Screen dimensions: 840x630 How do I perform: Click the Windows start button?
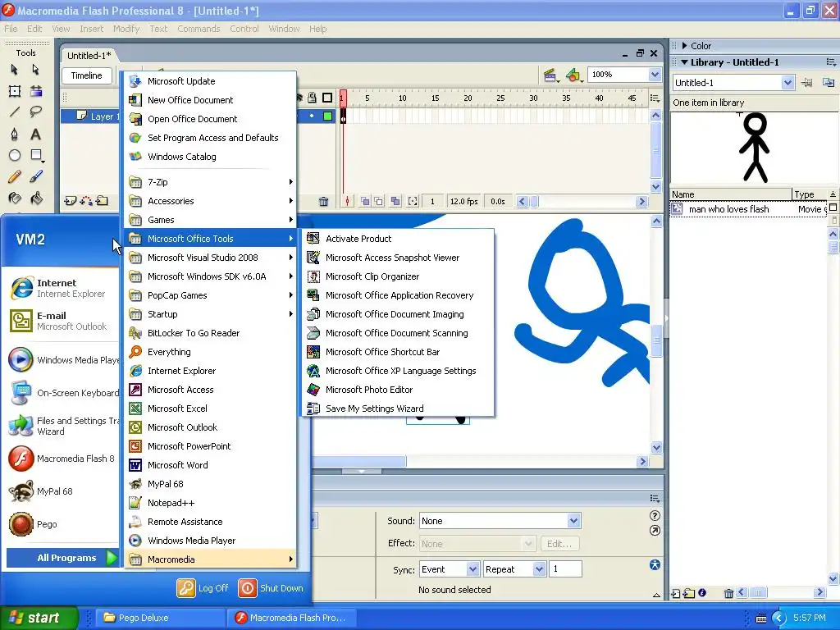click(x=39, y=618)
